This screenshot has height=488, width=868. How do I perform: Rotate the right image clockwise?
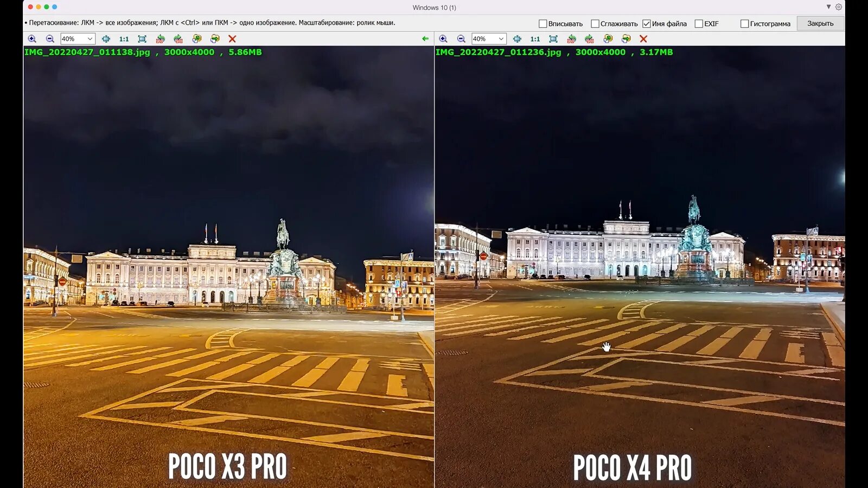point(589,39)
